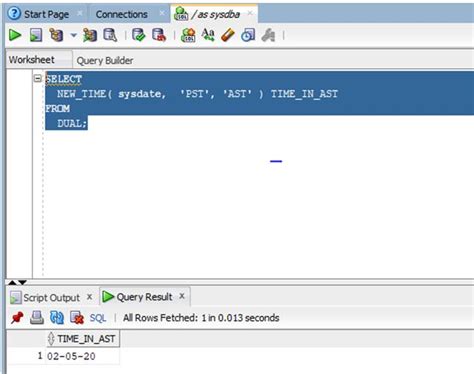Click the sysdate argument in the query
Image resolution: width=474 pixels, height=374 pixels.
(x=141, y=94)
